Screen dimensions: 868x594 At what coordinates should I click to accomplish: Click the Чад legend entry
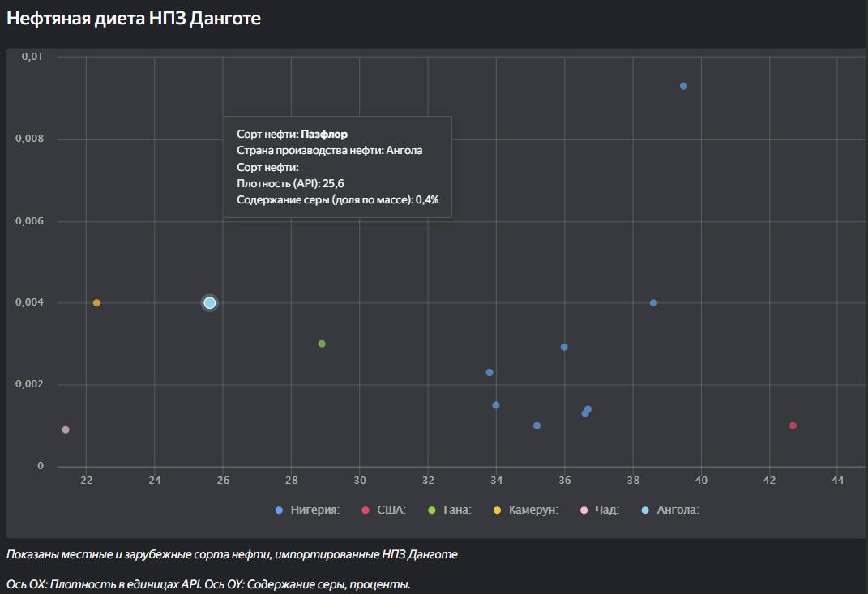point(600,510)
